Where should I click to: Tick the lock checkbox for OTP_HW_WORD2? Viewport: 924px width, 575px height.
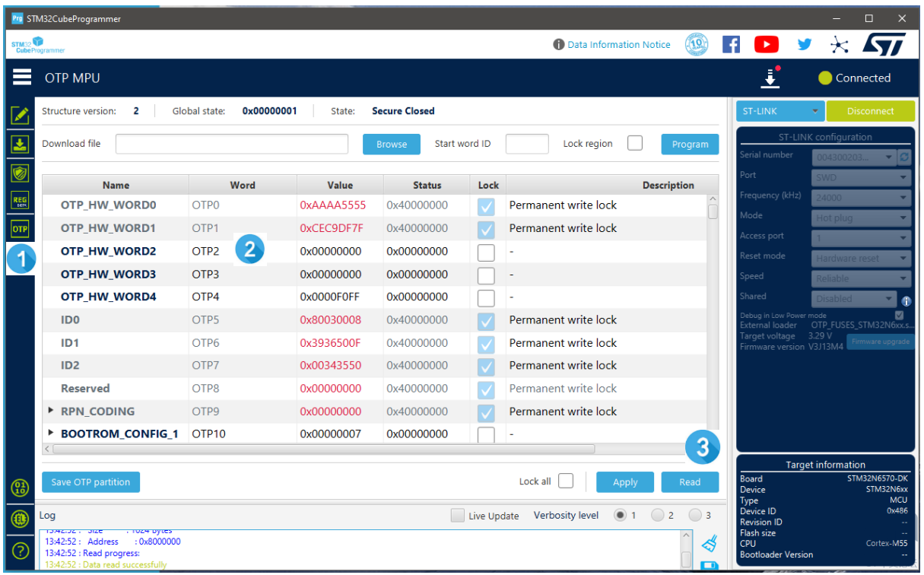point(486,252)
